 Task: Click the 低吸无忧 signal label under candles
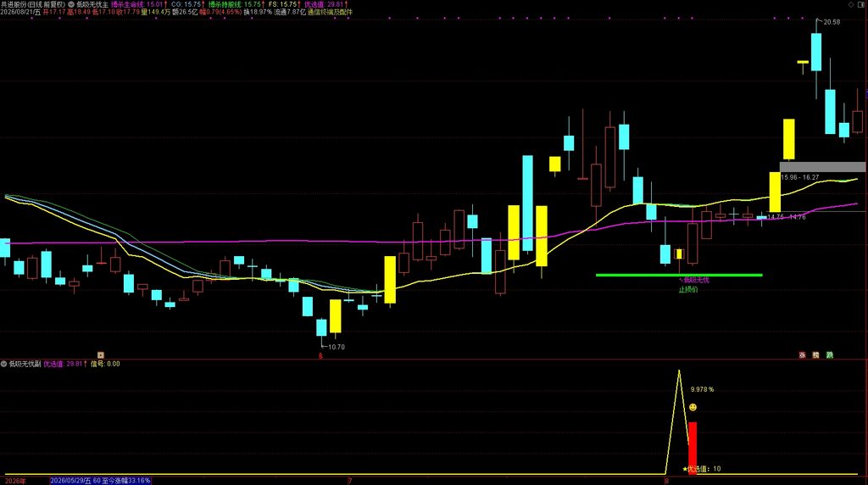696,280
